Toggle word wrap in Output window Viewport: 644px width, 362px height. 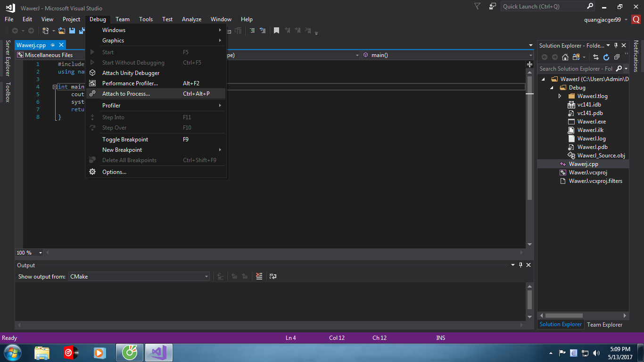tap(272, 276)
